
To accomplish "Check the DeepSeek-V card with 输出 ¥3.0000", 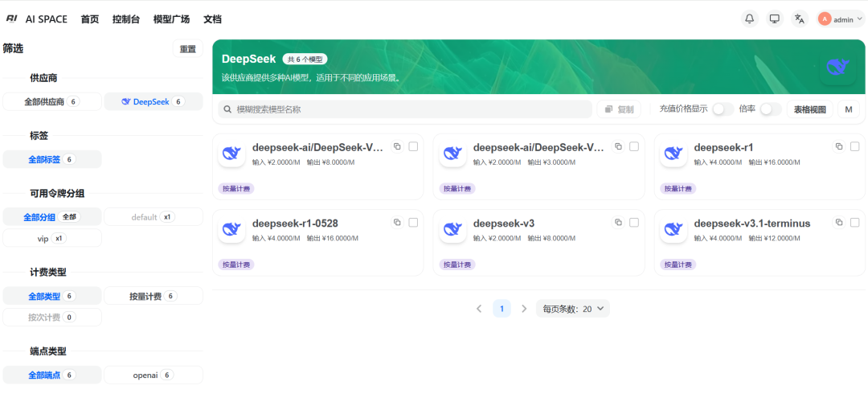I will 634,146.
